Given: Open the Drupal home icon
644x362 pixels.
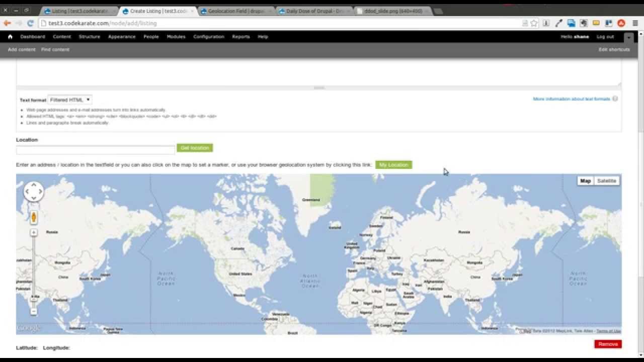Looking at the screenshot, I should coord(10,37).
